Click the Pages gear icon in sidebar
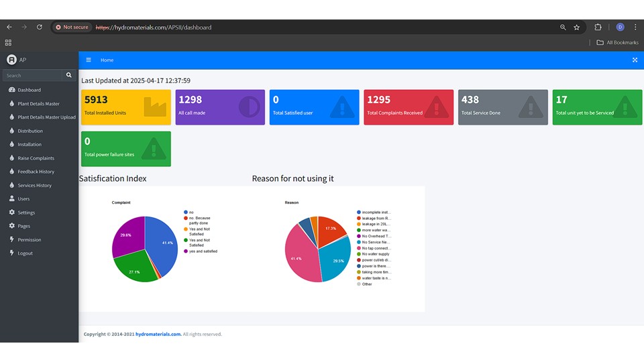The height and width of the screenshot is (362, 644). [x=11, y=226]
